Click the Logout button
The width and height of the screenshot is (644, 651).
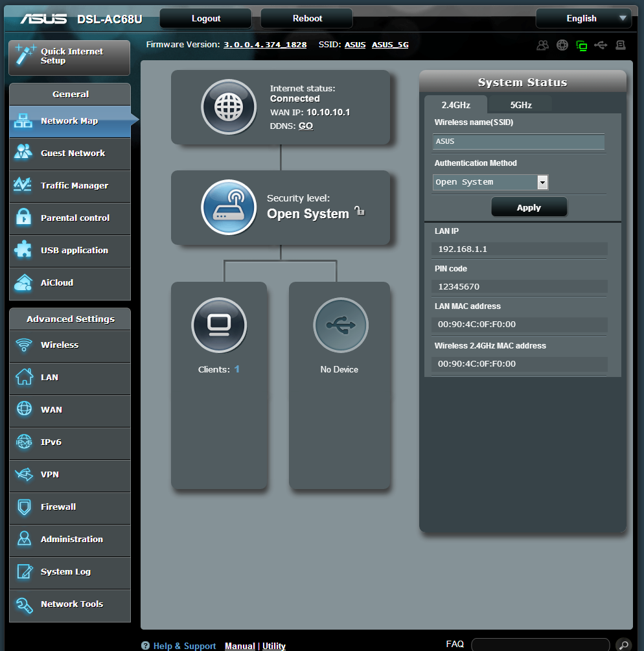(206, 18)
